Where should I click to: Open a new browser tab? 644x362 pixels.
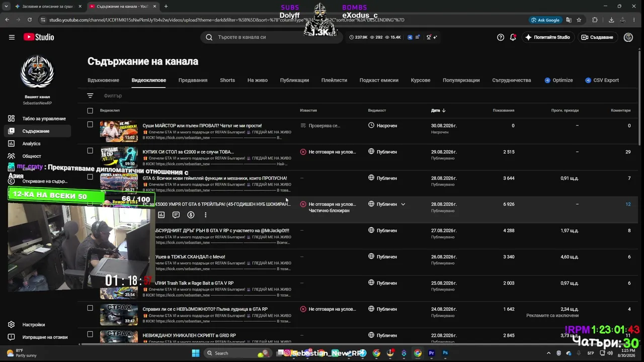point(166,7)
